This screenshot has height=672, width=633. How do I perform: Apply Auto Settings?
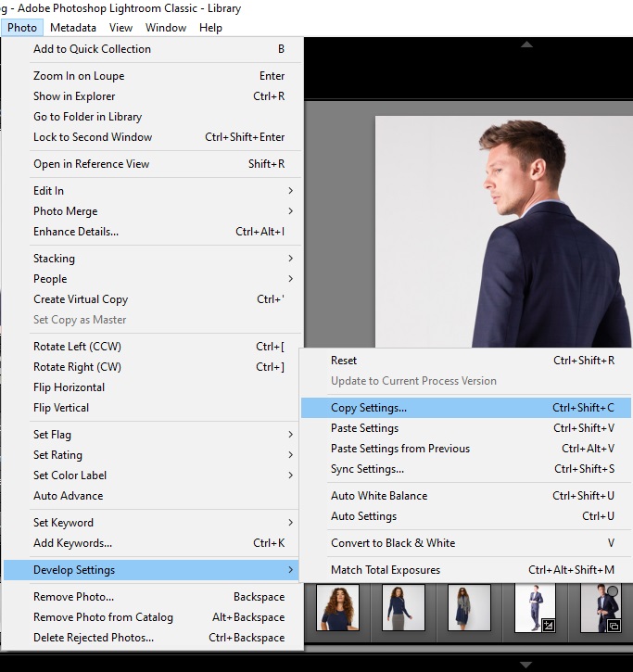point(466,516)
